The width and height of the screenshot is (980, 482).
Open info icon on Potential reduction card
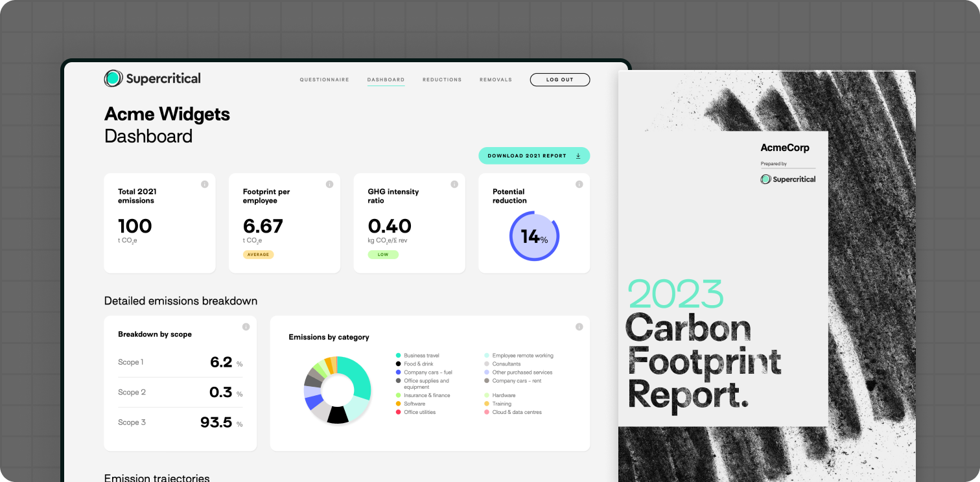(x=579, y=185)
